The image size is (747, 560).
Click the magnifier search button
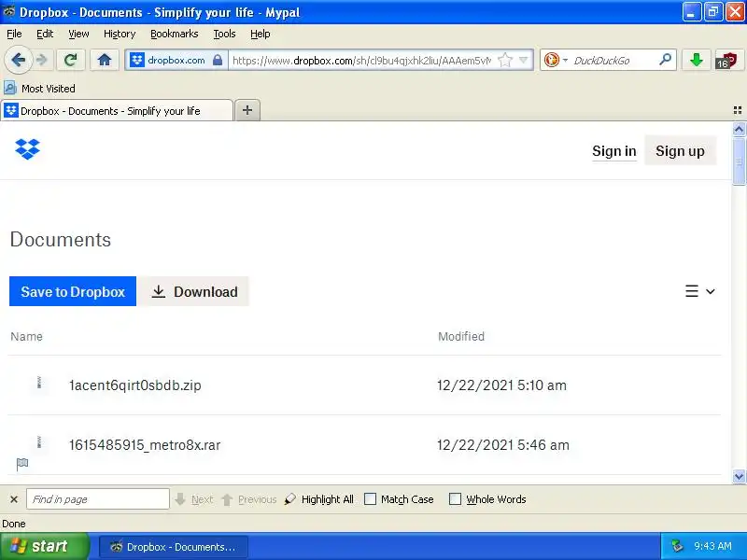[665, 60]
